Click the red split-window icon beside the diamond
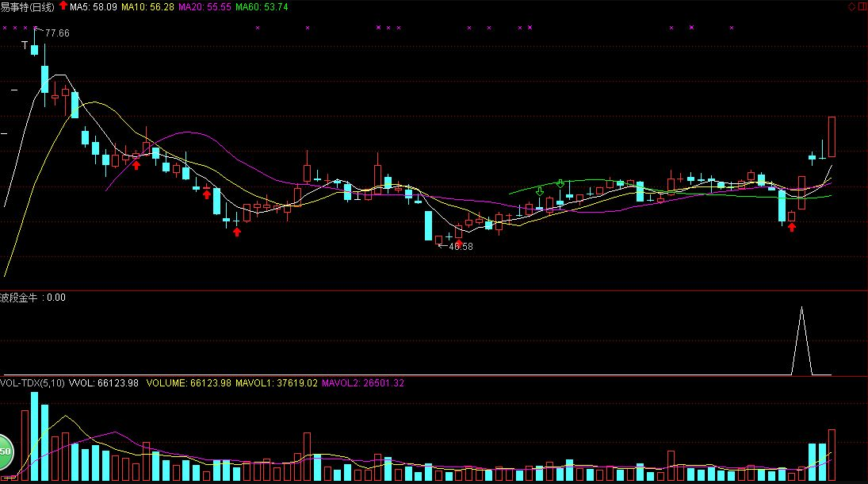The width and height of the screenshot is (868, 484). (862, 6)
